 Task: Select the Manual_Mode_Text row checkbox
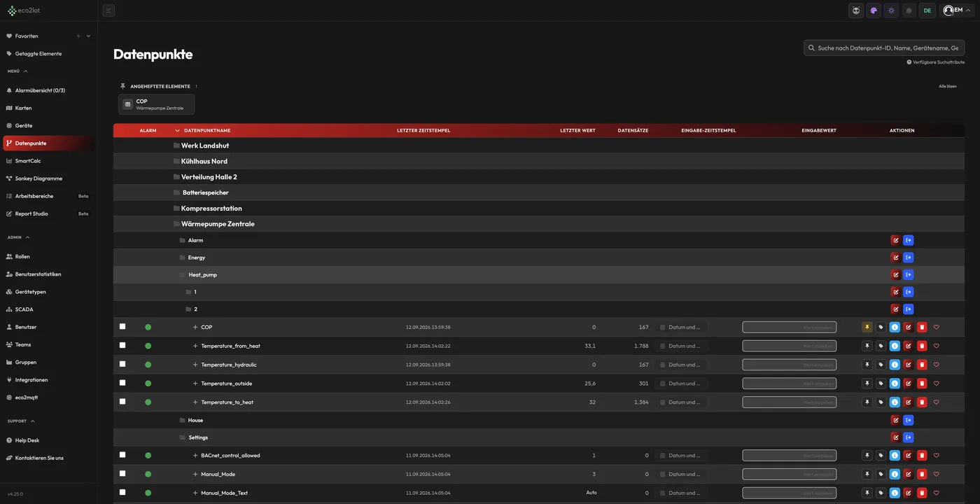tap(122, 492)
